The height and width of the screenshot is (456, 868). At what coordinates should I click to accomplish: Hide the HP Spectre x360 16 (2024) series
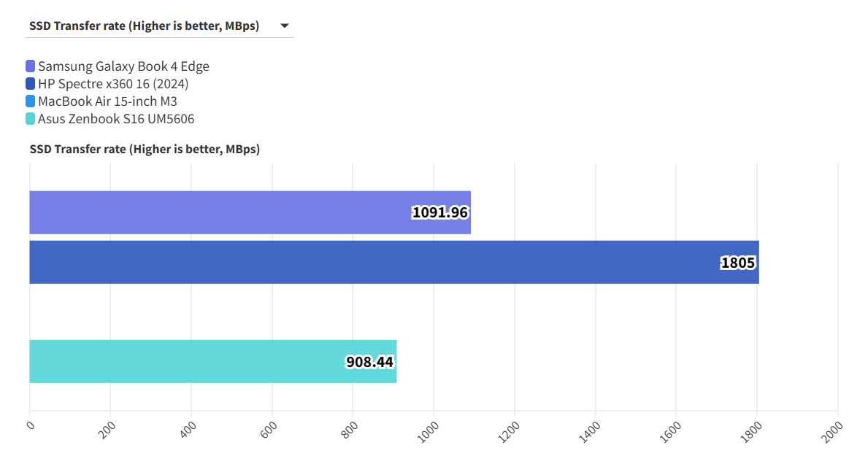(x=113, y=84)
